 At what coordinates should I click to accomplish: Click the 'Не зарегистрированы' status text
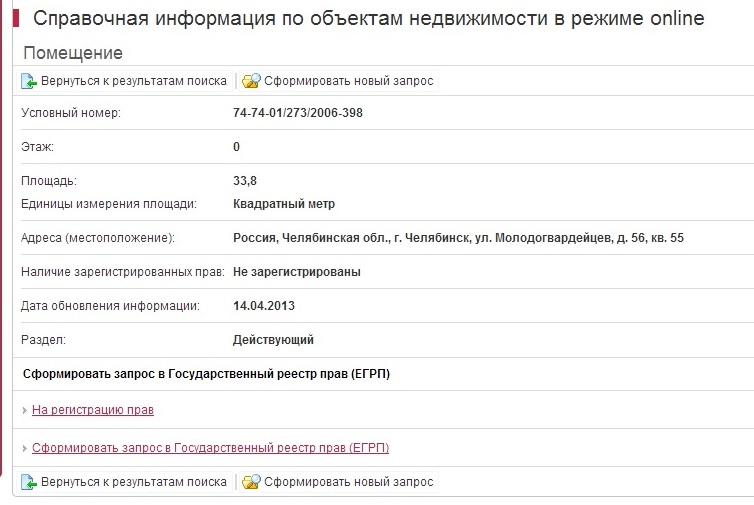tap(297, 272)
